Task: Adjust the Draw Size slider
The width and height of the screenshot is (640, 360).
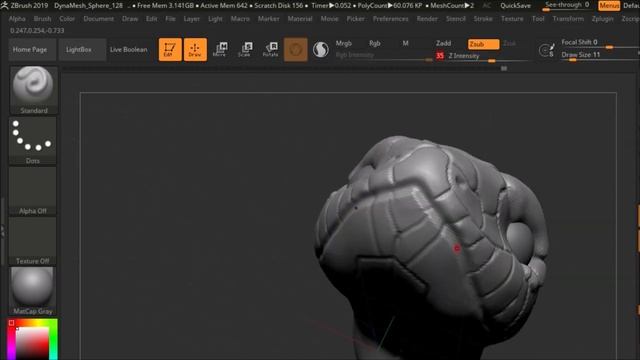Action: click(599, 56)
